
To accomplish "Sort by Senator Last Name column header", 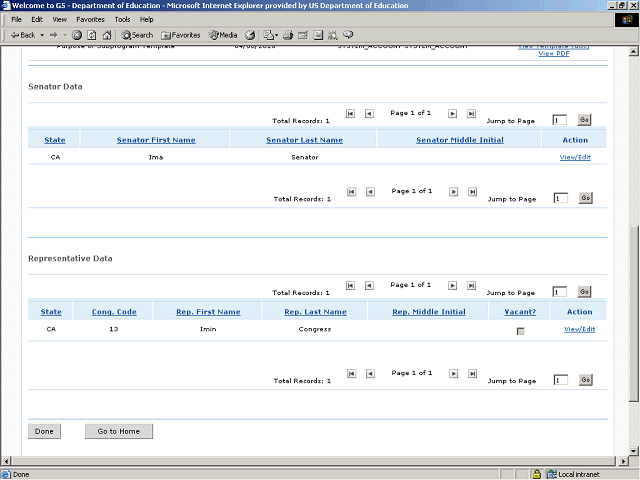I will [304, 140].
